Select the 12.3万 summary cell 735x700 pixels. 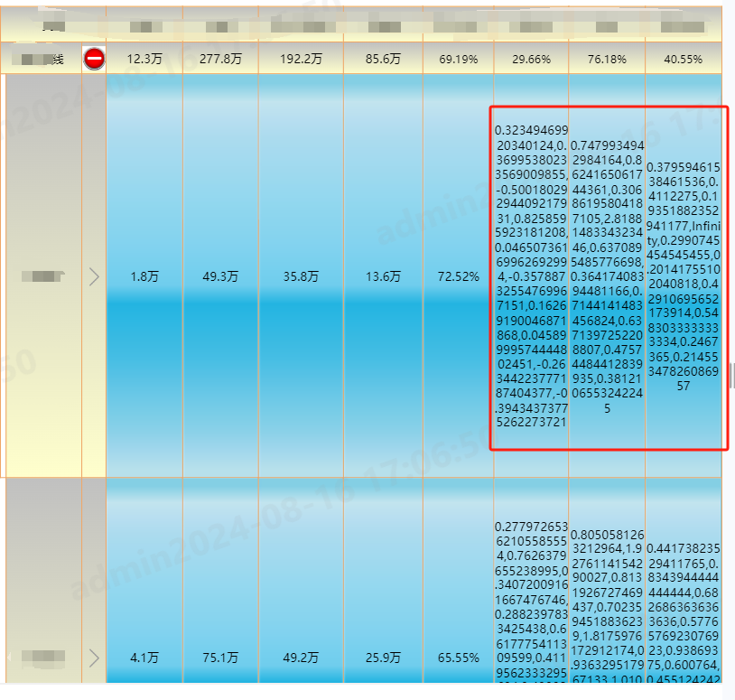click(x=144, y=59)
